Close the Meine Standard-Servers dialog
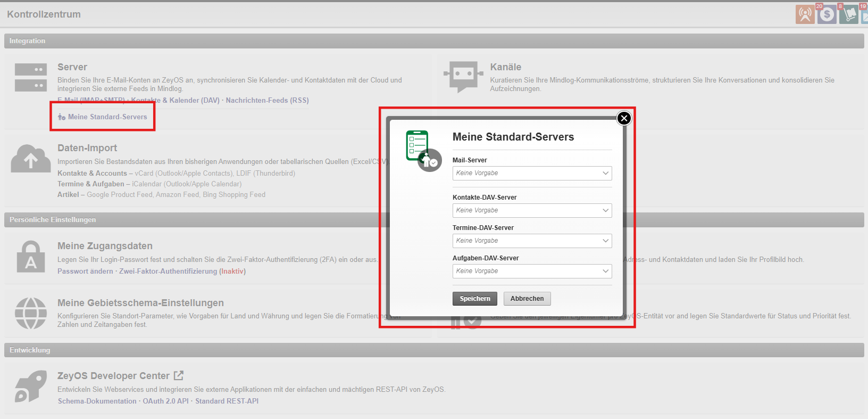The width and height of the screenshot is (868, 419). pos(624,118)
